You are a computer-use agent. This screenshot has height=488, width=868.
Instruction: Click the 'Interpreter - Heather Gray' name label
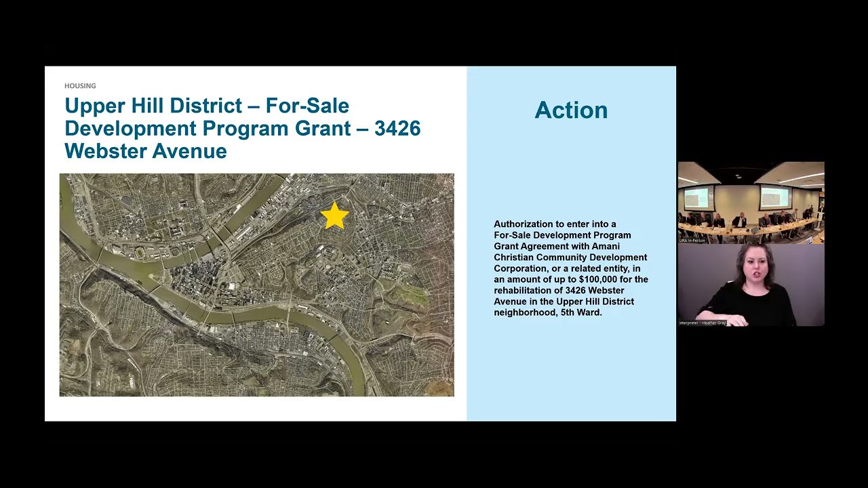(x=702, y=323)
